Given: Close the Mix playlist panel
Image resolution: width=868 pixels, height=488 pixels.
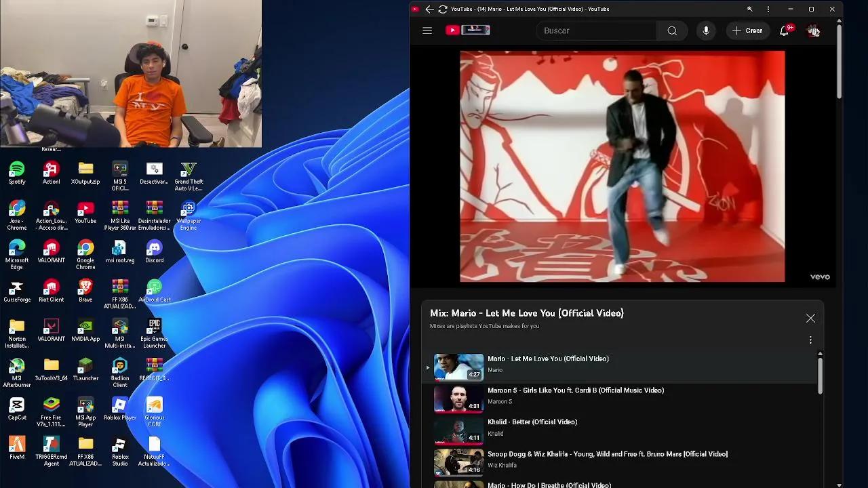Looking at the screenshot, I should [x=810, y=318].
